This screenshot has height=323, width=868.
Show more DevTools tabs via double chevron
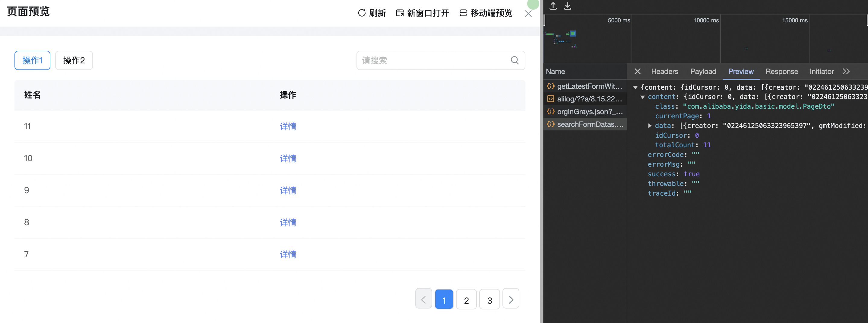[846, 72]
